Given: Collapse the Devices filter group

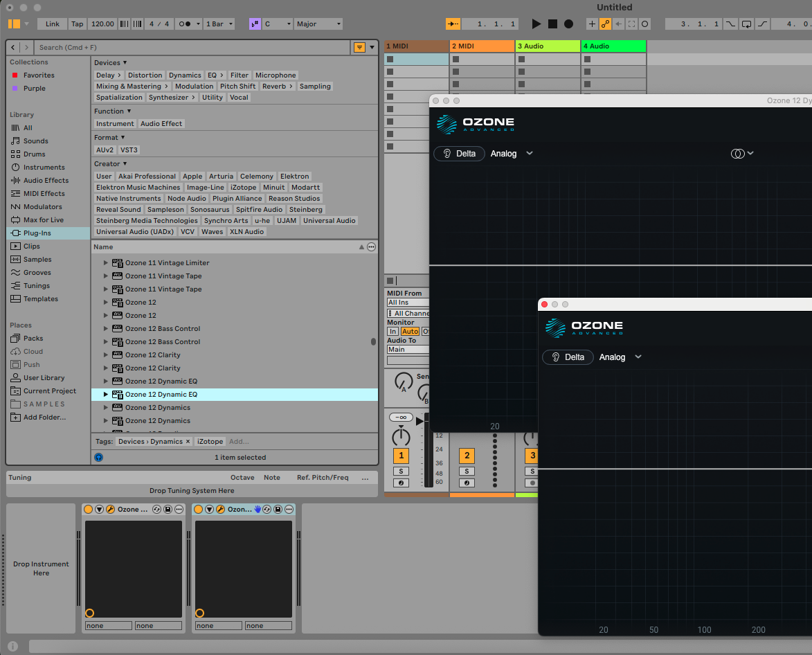Looking at the screenshot, I should pos(125,62).
